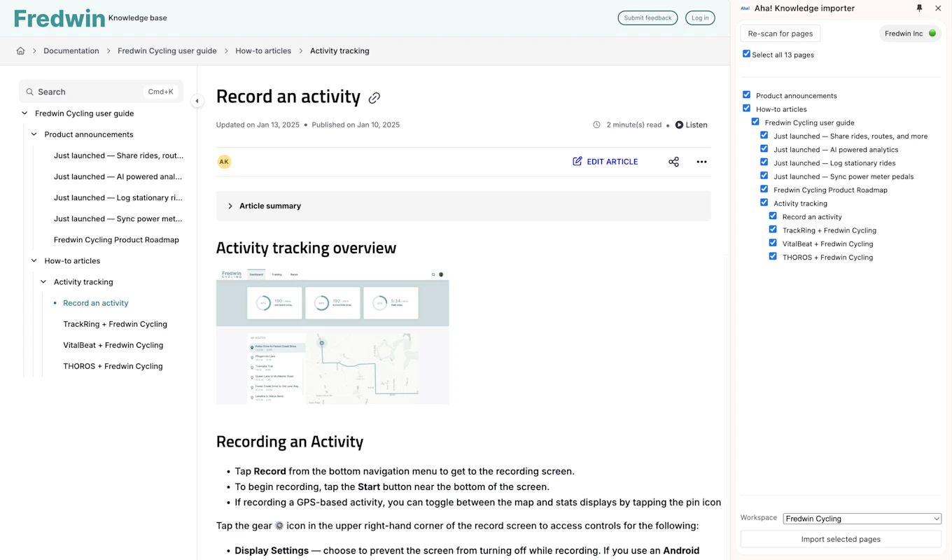Click the Submit feedback button
This screenshot has height=560, width=952.
[647, 17]
